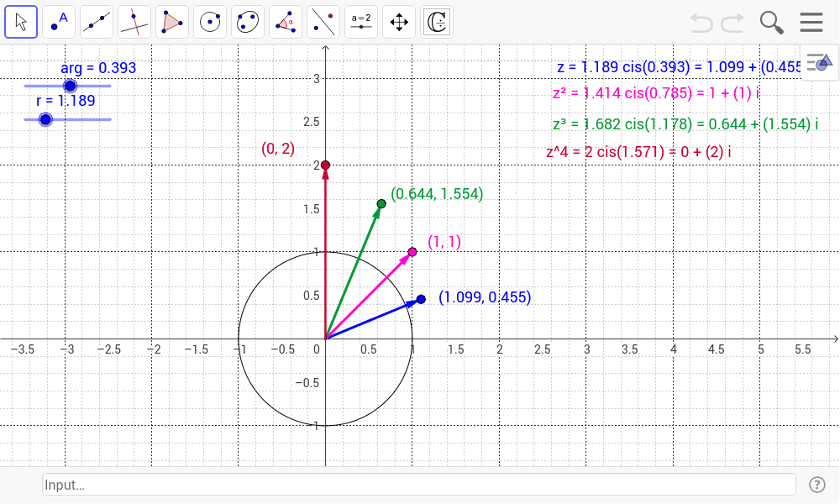The width and height of the screenshot is (840, 504).
Task: Open the search magnifier
Action: point(771,22)
